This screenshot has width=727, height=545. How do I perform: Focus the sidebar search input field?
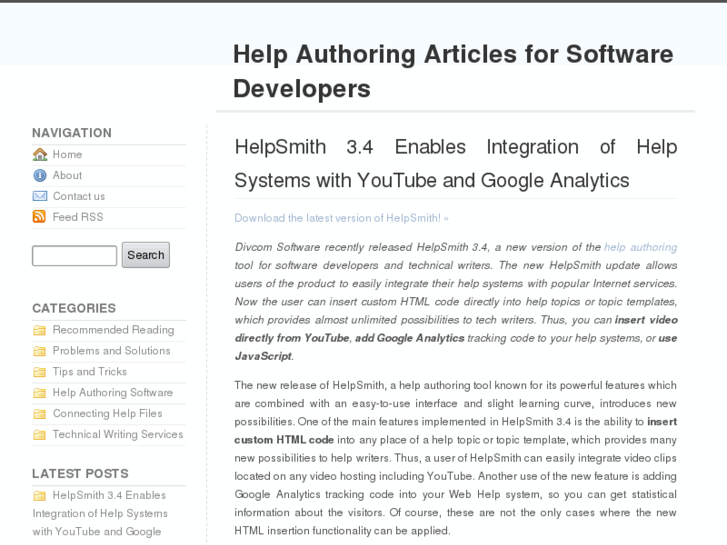(74, 256)
